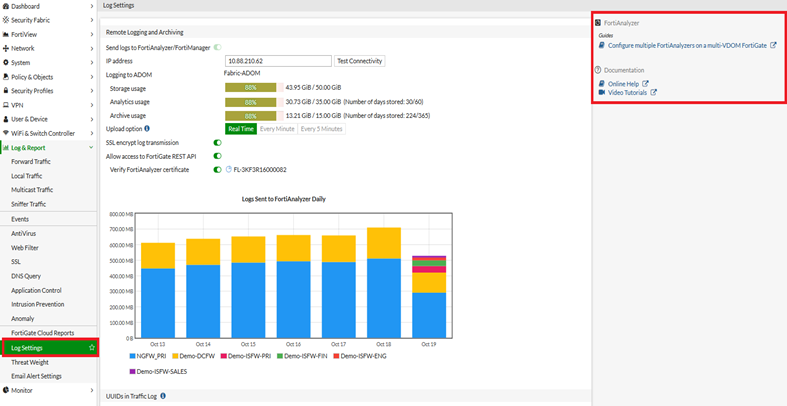Image resolution: width=787 pixels, height=406 pixels.
Task: Click the Documentation question mark icon
Action: pos(598,70)
